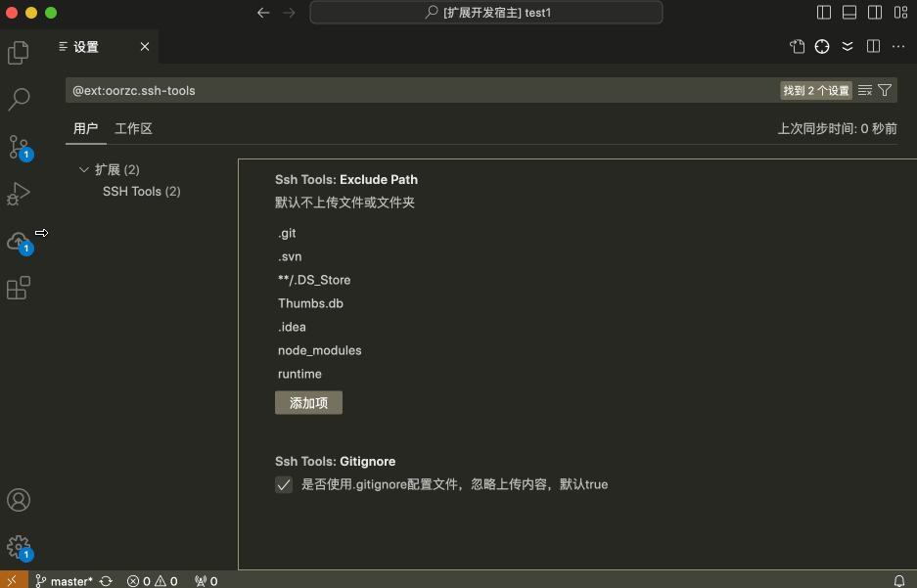Click the notifications bell in the status bar
Image resolution: width=917 pixels, height=588 pixels.
899,580
